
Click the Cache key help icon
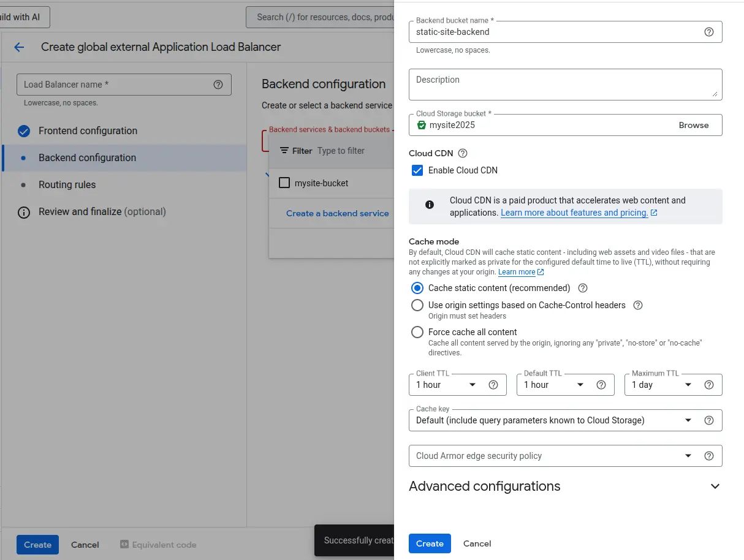tap(709, 420)
